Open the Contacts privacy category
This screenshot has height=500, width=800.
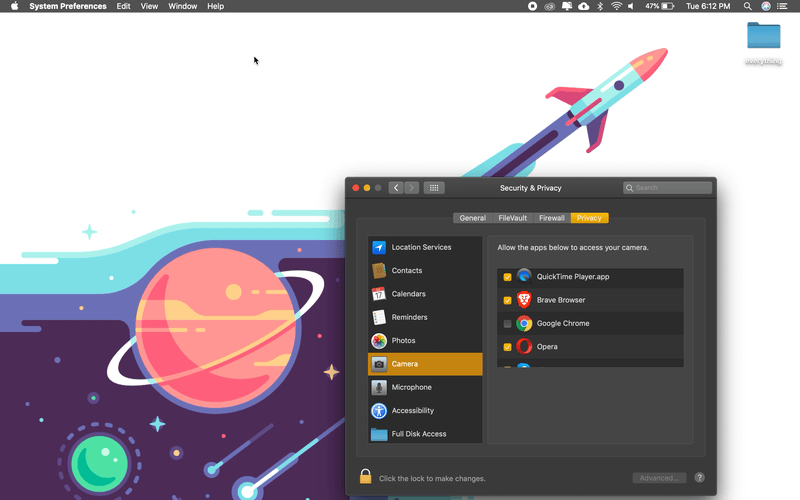[406, 270]
